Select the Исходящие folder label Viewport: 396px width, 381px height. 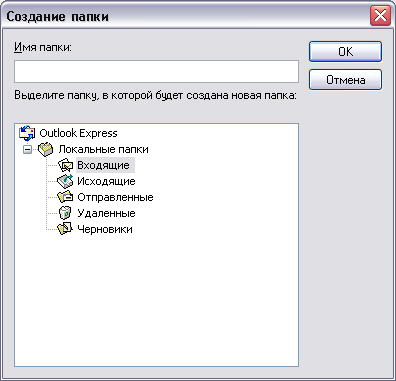click(x=106, y=181)
